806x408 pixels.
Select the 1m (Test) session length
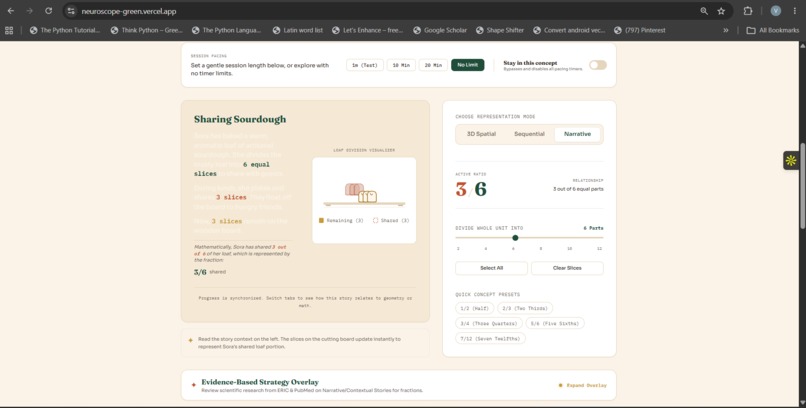coord(364,65)
